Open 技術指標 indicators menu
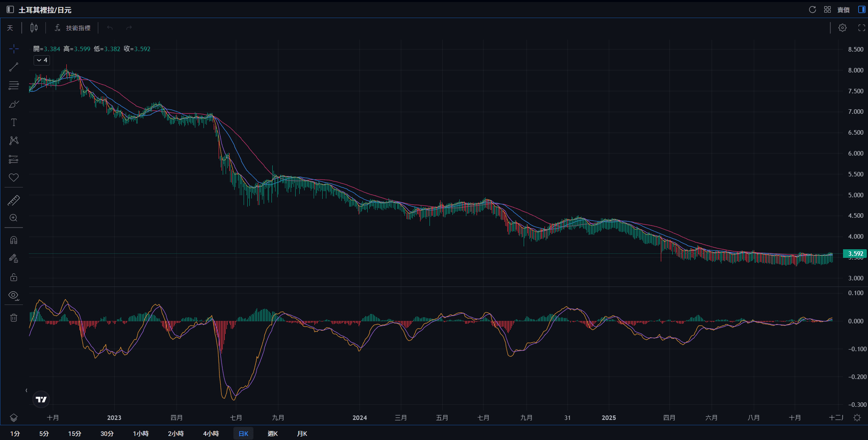Screen dimensions: 868x440 pyautogui.click(x=73, y=28)
